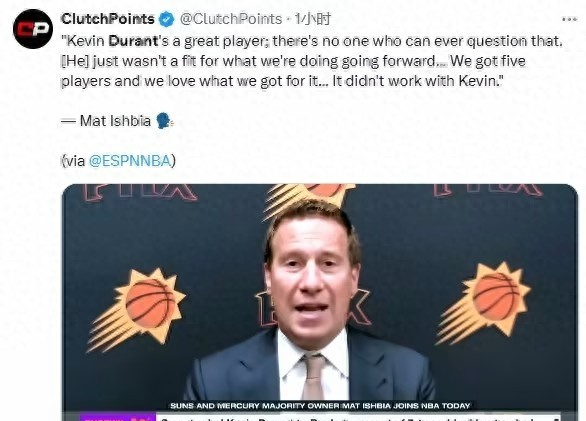Click the Suns logo above the speaker's head
The width and height of the screenshot is (586, 421).
pyautogui.click(x=309, y=199)
